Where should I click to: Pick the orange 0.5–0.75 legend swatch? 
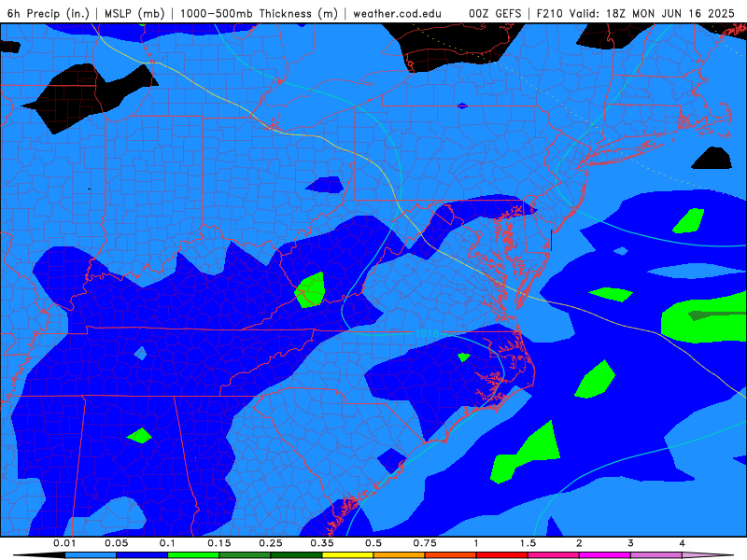[x=400, y=555]
